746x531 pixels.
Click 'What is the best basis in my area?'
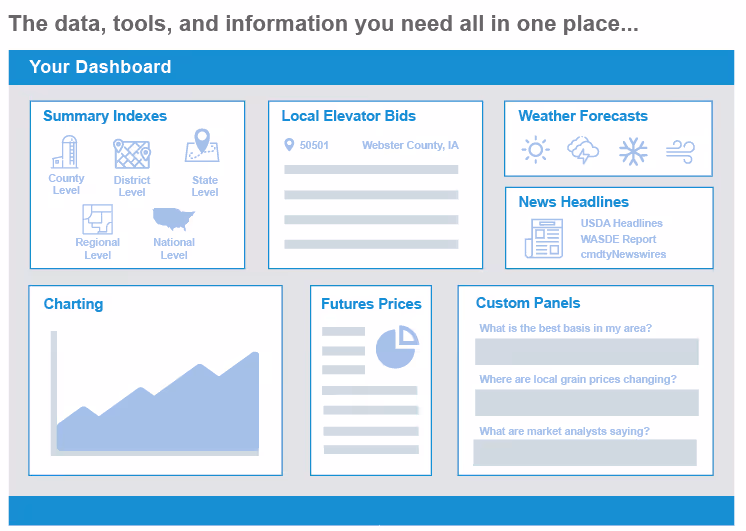[x=565, y=328]
